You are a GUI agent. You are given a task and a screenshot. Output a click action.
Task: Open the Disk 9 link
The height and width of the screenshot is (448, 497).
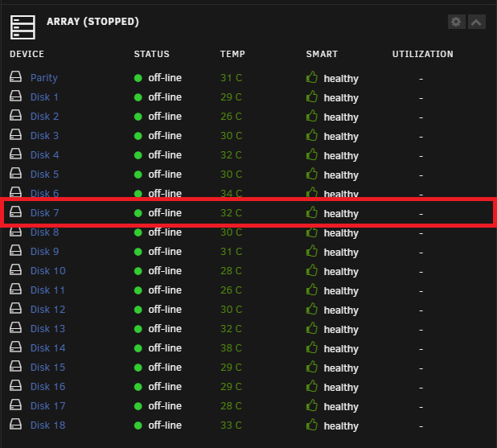pos(45,252)
